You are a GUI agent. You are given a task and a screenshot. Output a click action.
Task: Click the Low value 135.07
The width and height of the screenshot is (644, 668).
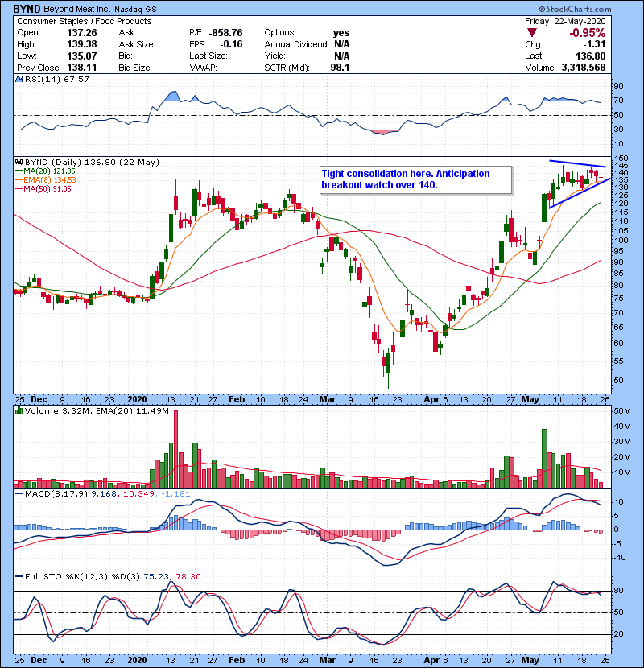[82, 56]
